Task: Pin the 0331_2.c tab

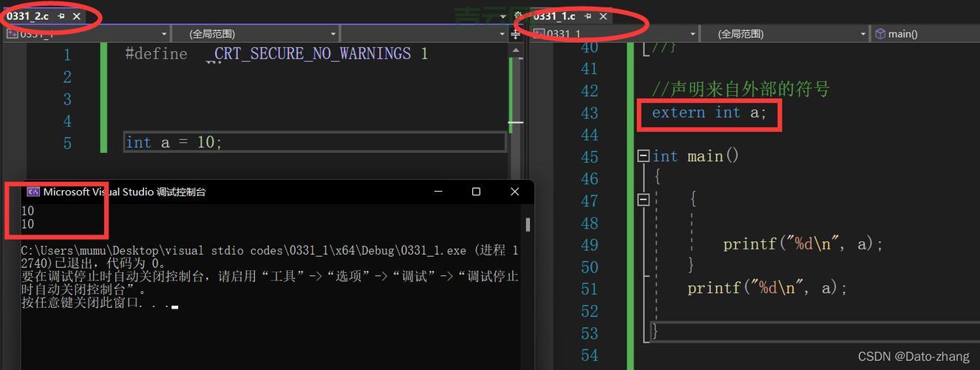Action: click(x=61, y=16)
